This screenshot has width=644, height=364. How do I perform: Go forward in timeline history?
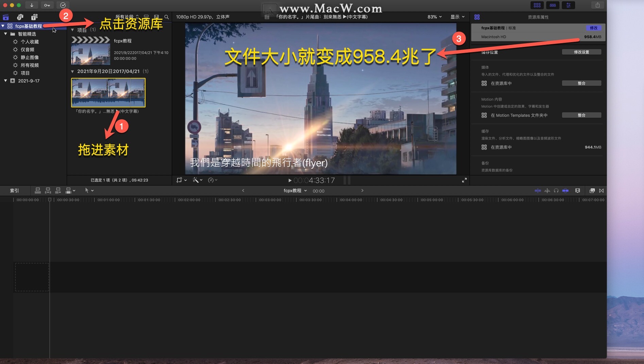(362, 191)
